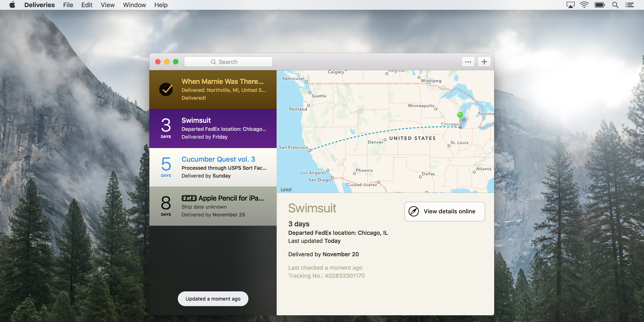Click Delivered by November 20 text
Screen dimensions: 644x322
click(x=323, y=254)
